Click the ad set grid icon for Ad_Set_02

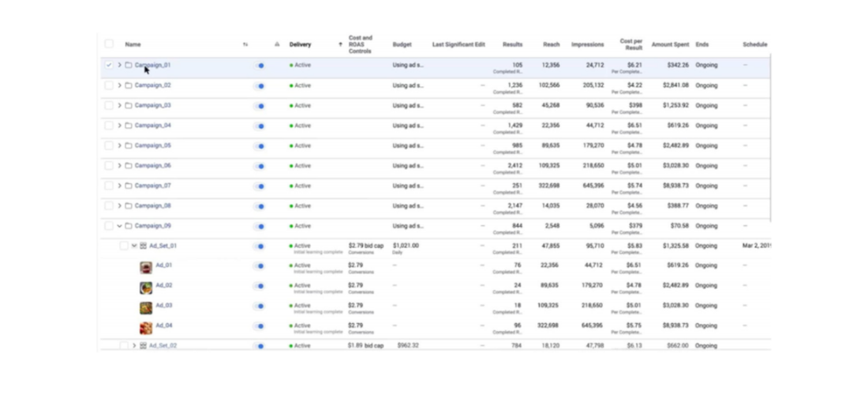pyautogui.click(x=144, y=346)
